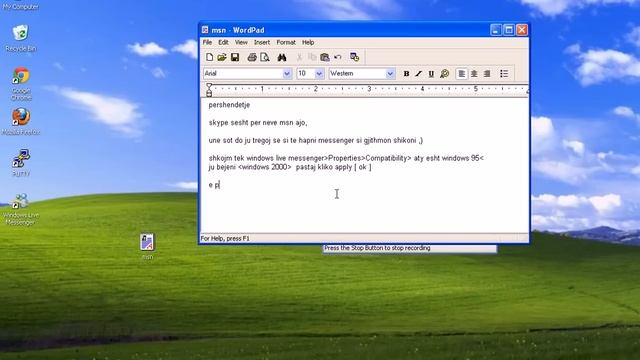640x360 pixels.
Task: Open the font color picker icon
Action: pos(444,74)
